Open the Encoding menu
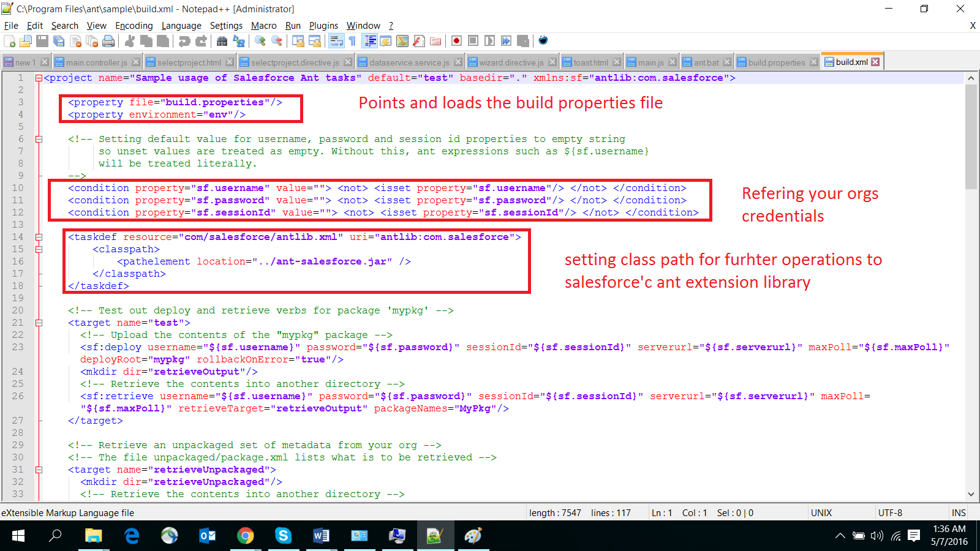The image size is (980, 551). 134,26
